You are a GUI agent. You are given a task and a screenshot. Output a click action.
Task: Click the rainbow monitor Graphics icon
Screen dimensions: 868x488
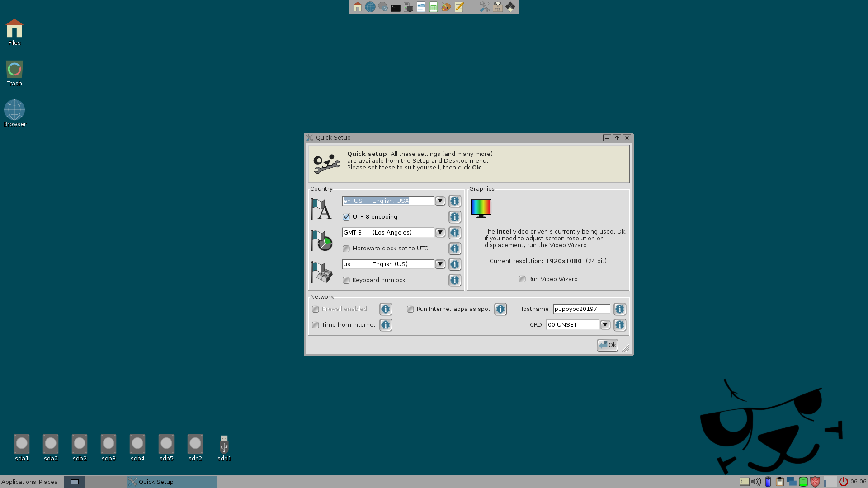[481, 208]
